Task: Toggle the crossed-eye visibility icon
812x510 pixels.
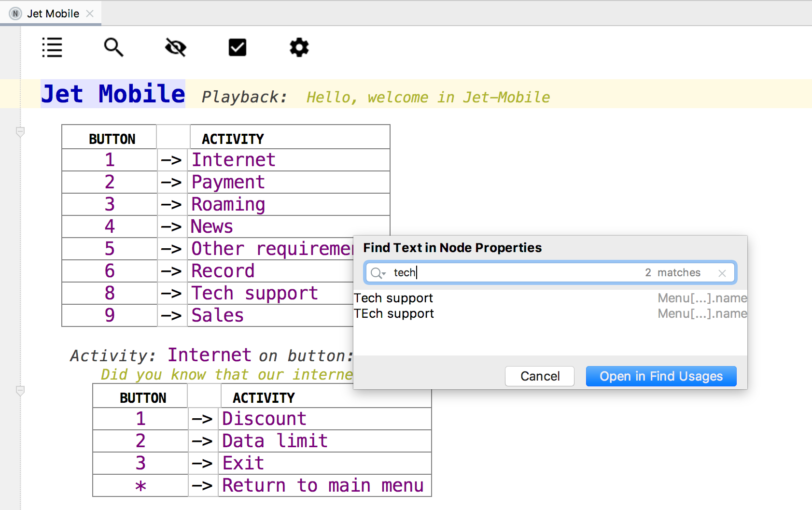Action: pos(176,47)
